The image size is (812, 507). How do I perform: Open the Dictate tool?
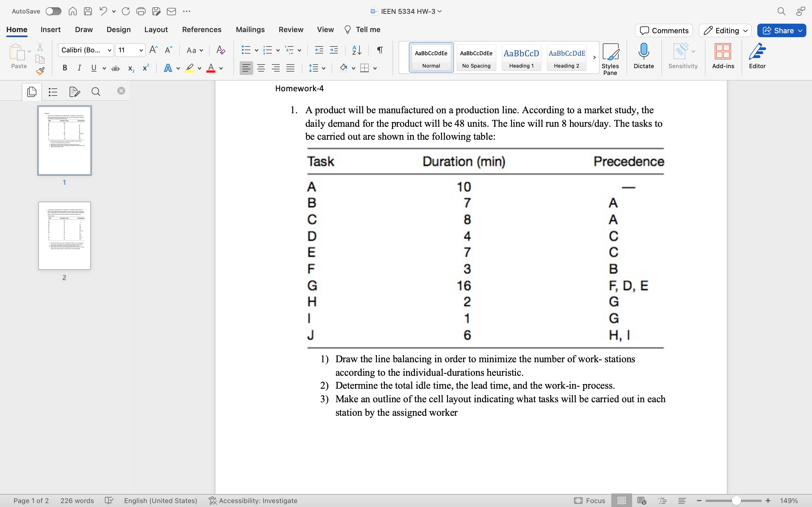point(644,57)
